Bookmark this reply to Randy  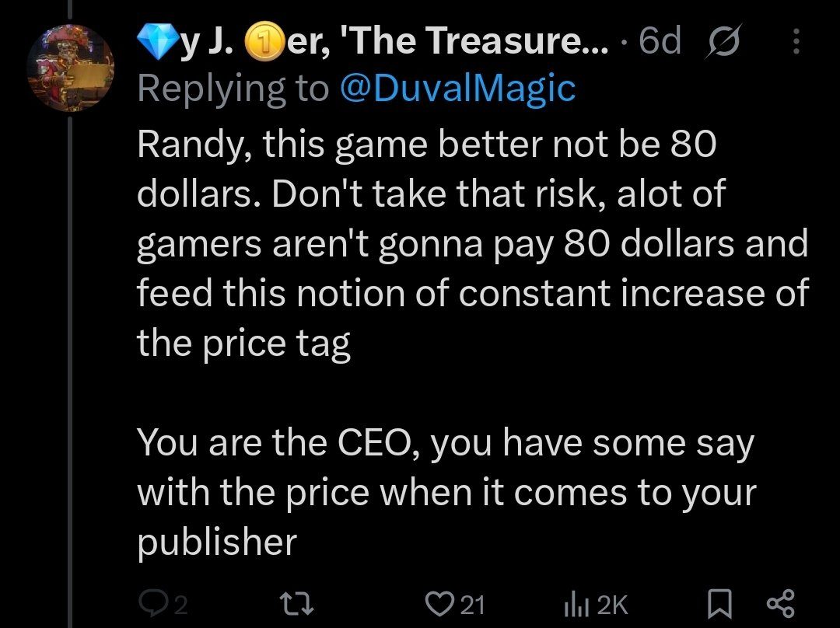720,604
